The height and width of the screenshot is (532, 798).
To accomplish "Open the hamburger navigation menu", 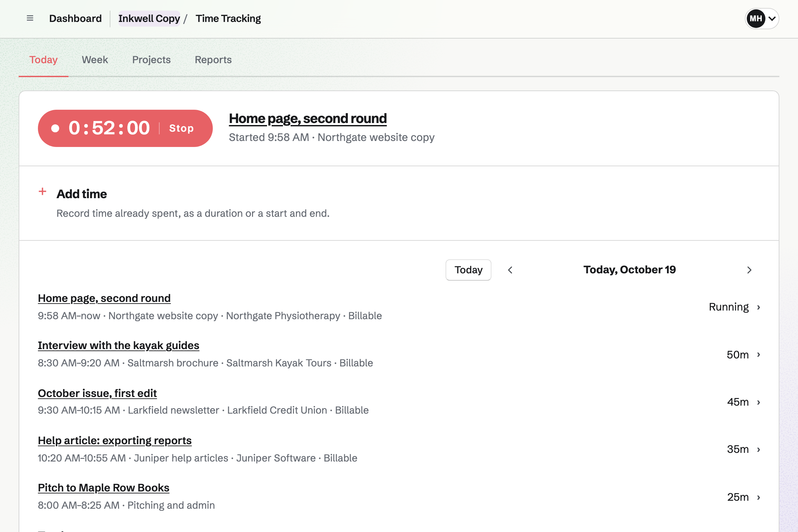I will [30, 18].
